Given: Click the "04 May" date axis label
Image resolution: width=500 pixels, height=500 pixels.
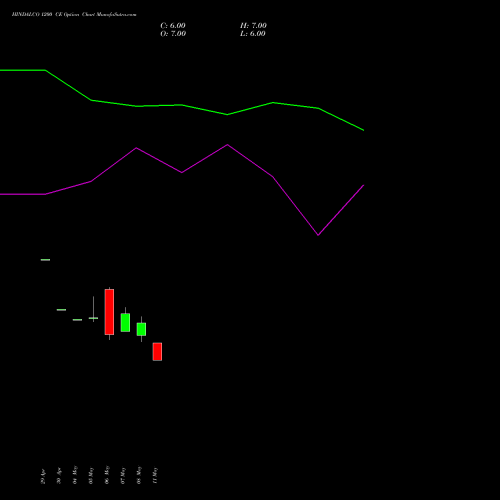Looking at the screenshot, I should point(75,475).
